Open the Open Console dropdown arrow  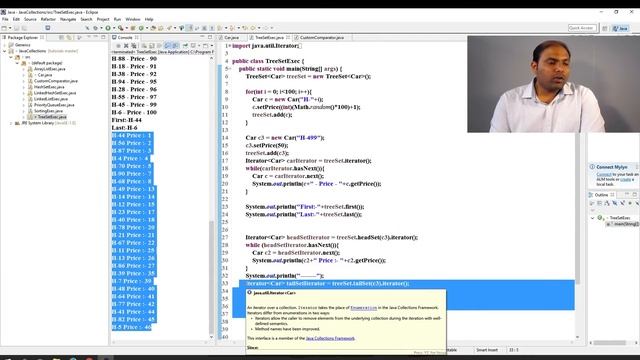coord(212,46)
